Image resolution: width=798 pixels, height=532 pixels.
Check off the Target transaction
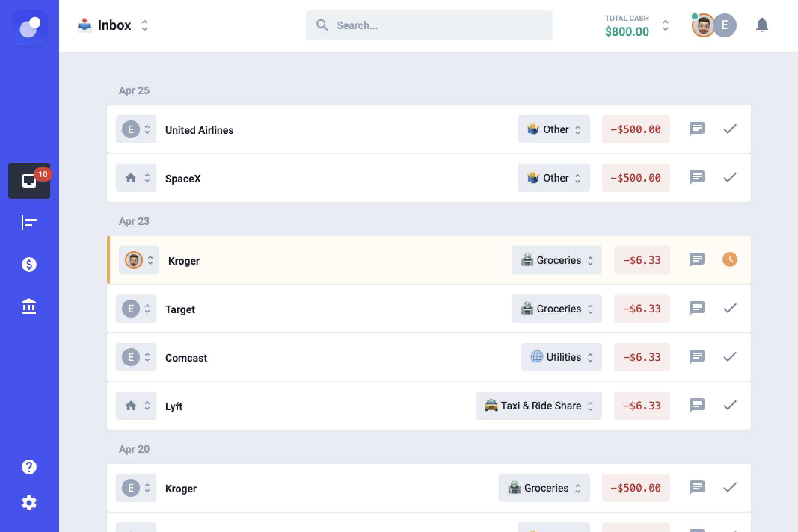pyautogui.click(x=730, y=309)
